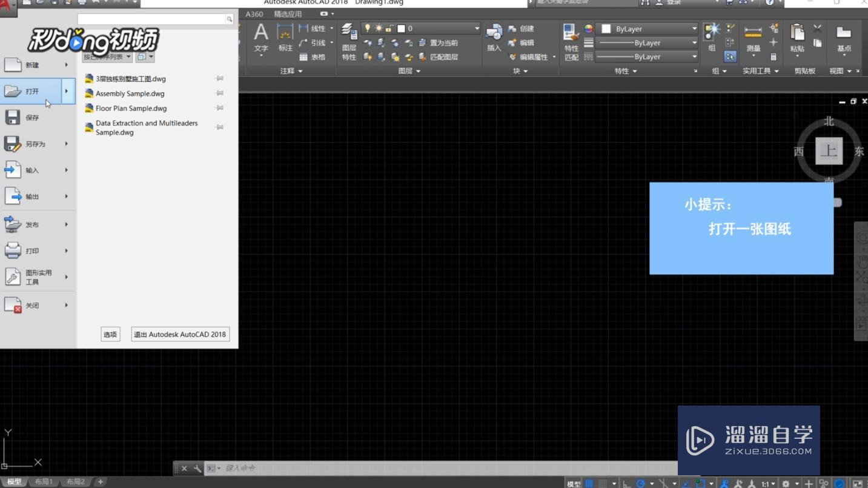Open the 打印 (Print) menu item
868x488 pixels.
pyautogui.click(x=38, y=250)
